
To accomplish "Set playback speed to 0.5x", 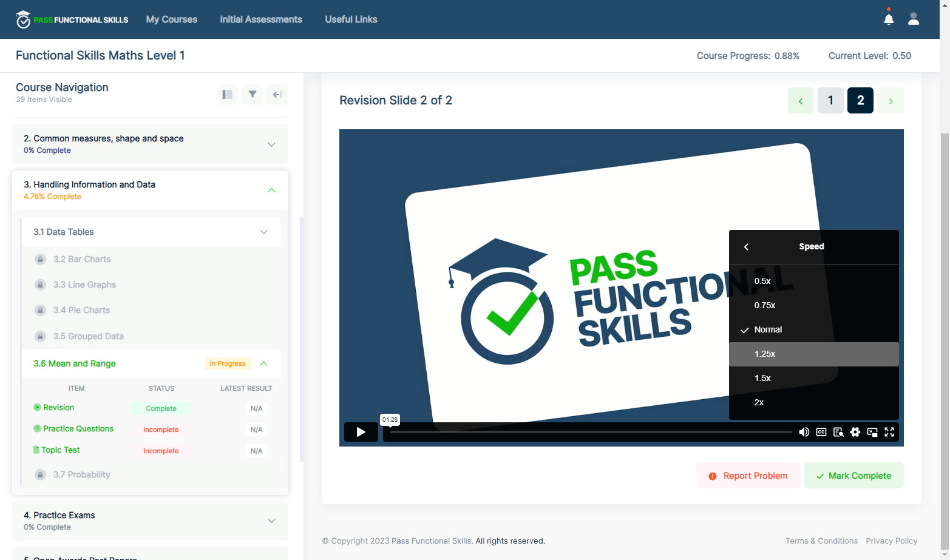I will point(814,281).
